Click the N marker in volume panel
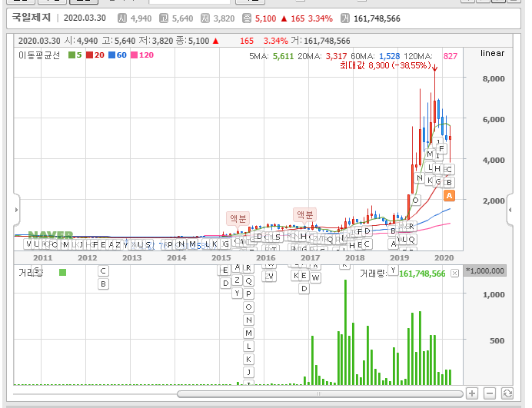The width and height of the screenshot is (532, 408). (248, 320)
